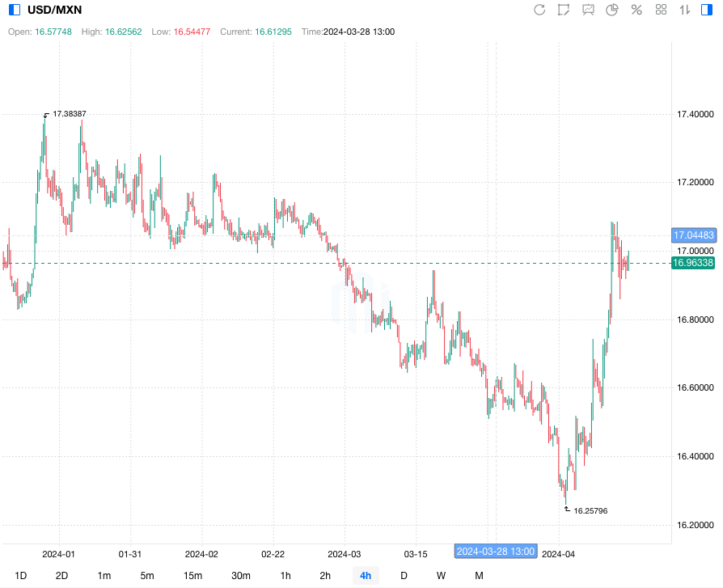Select the 1D timeframe

pyautogui.click(x=21, y=576)
